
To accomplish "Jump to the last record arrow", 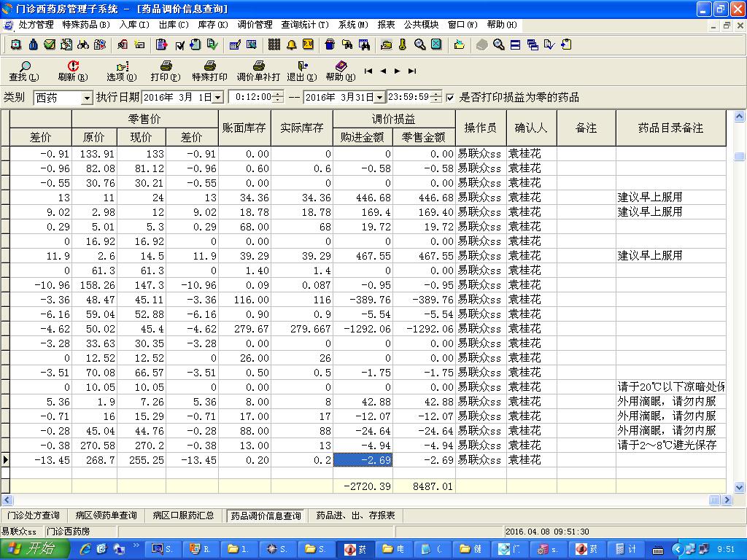I will (412, 71).
